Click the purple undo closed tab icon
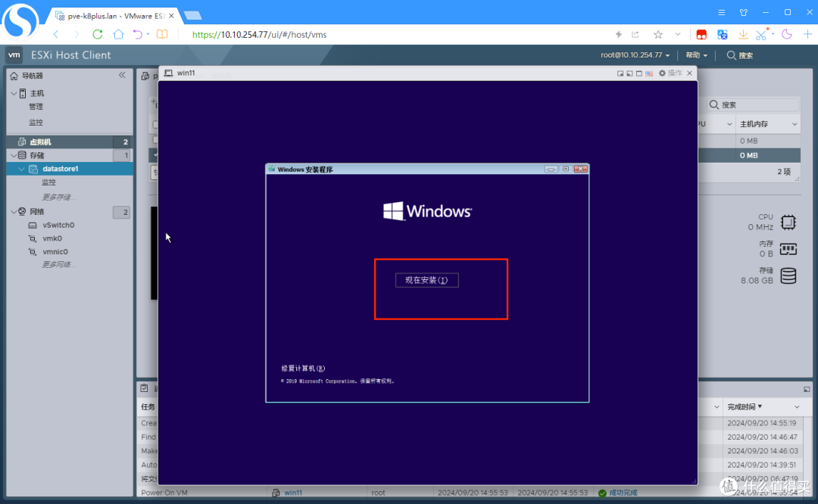818x504 pixels. click(x=137, y=34)
